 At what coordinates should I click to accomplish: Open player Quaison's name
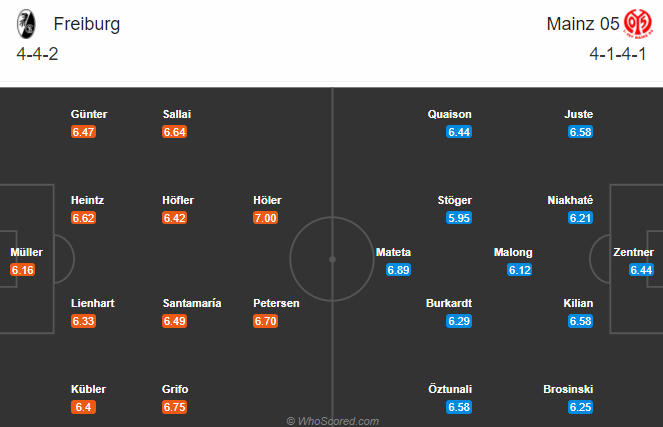pos(449,114)
